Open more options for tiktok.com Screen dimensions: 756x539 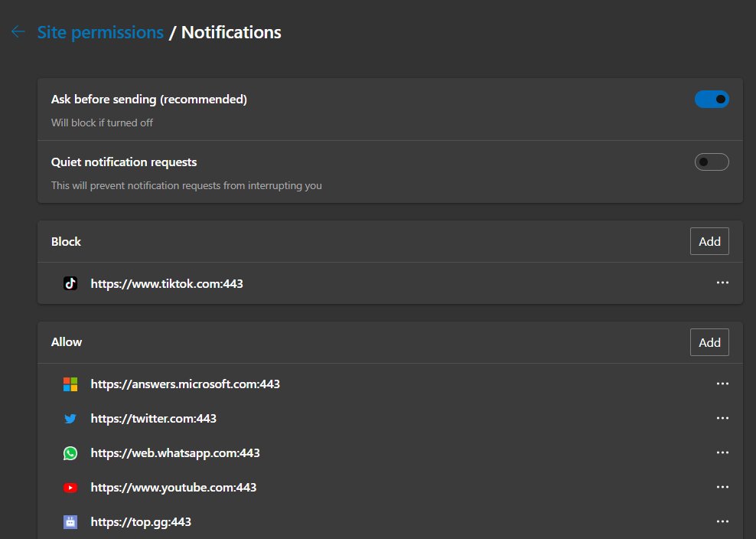click(722, 283)
